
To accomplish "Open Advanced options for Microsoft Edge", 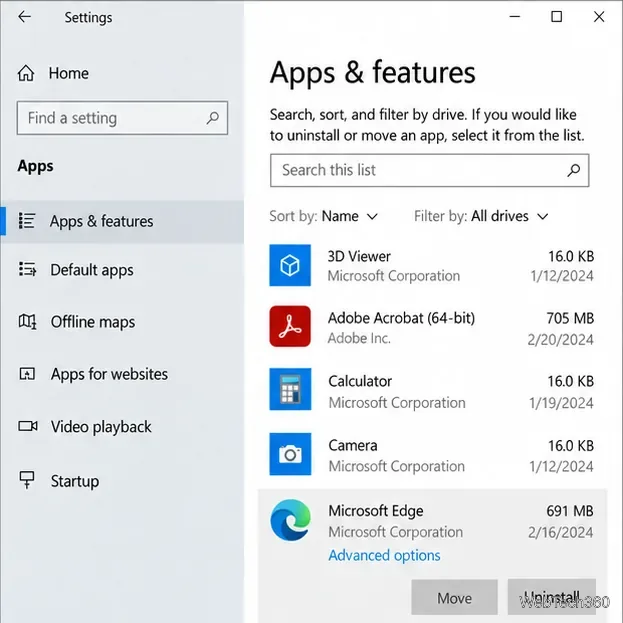I will pos(384,555).
